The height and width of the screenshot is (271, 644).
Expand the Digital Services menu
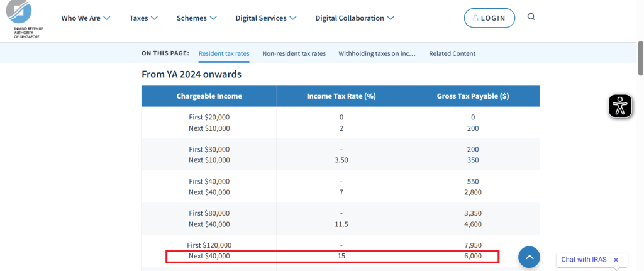point(267,18)
